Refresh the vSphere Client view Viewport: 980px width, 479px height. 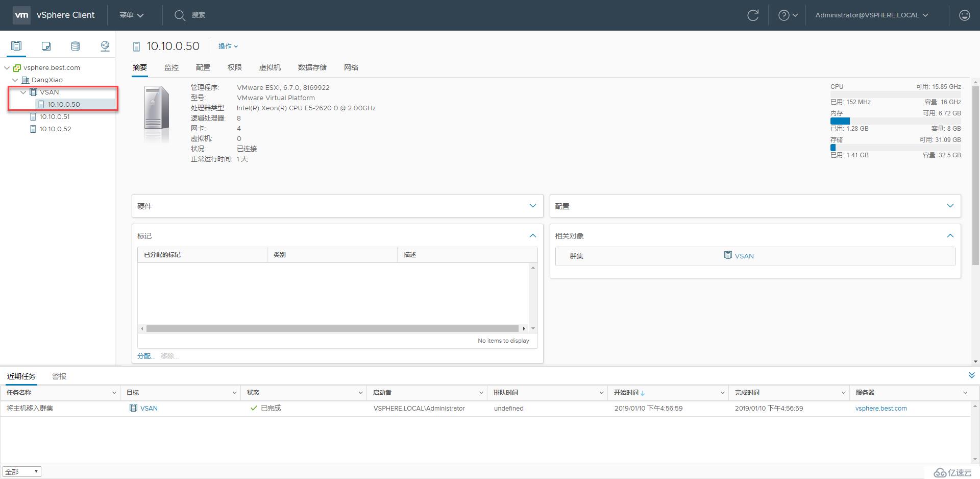point(753,15)
